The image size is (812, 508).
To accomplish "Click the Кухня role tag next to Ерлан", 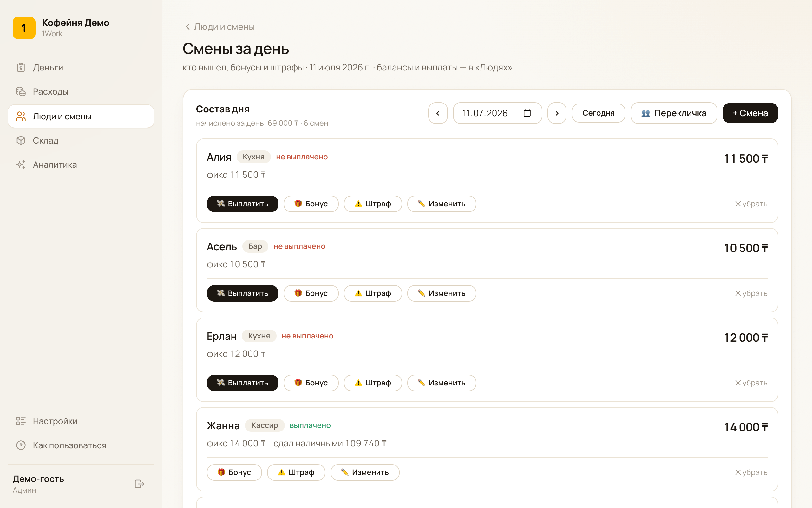I will coord(259,336).
